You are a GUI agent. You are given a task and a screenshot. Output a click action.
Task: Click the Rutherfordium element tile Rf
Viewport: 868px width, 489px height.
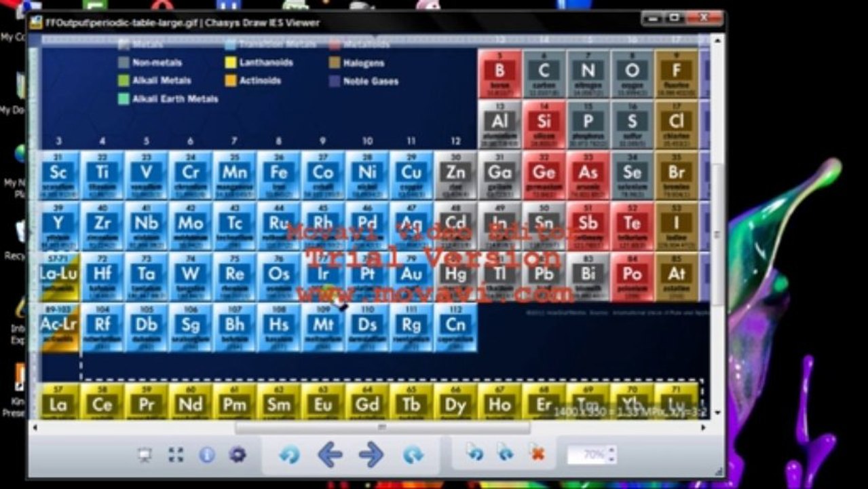[x=102, y=328]
